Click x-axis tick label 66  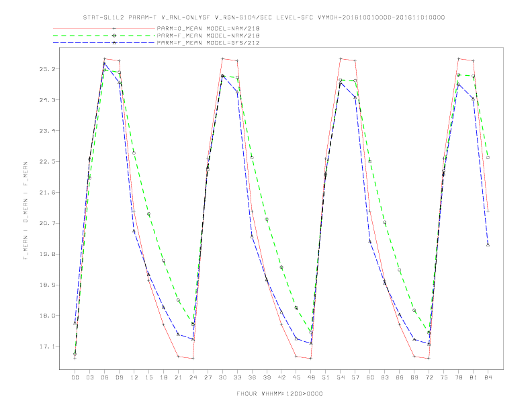coord(400,377)
